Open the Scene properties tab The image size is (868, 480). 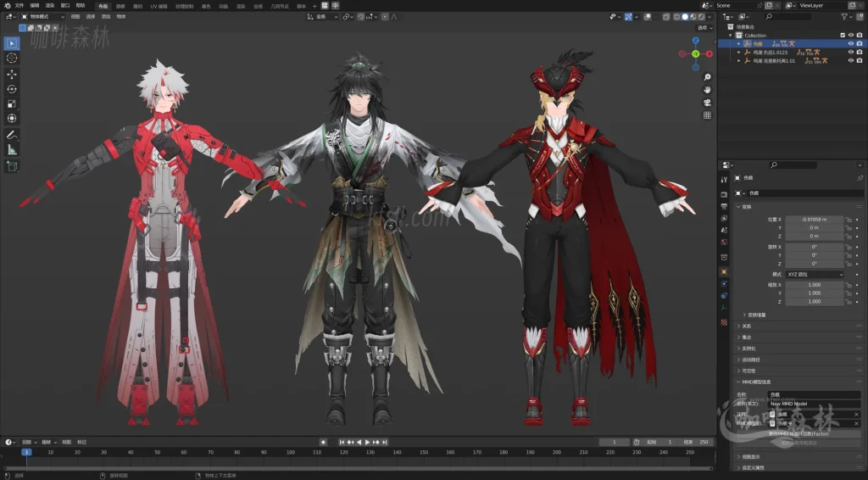[x=724, y=231]
